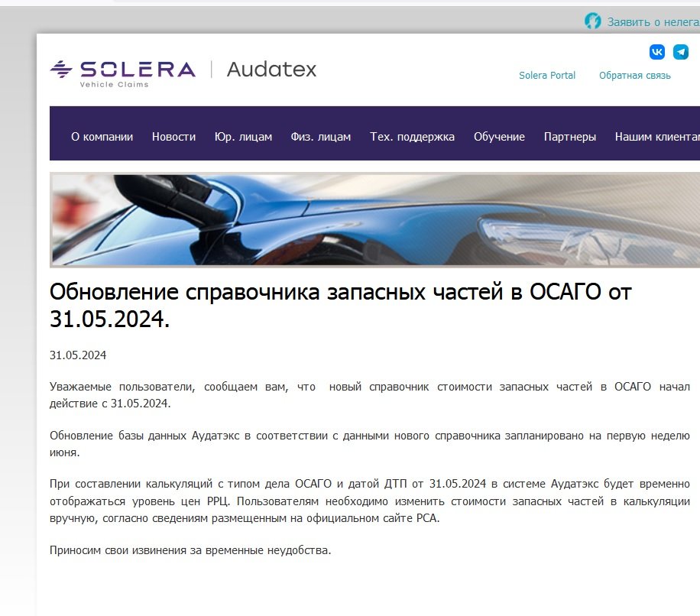This screenshot has width=700, height=616.
Task: Click the blue car banner image
Action: (374, 220)
